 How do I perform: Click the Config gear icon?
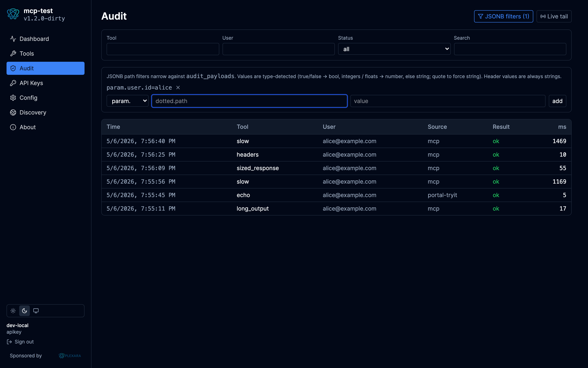coord(13,98)
